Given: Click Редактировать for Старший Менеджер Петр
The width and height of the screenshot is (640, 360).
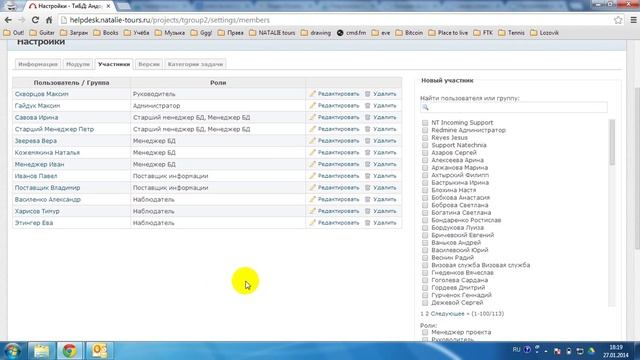Looking at the screenshot, I should point(338,129).
